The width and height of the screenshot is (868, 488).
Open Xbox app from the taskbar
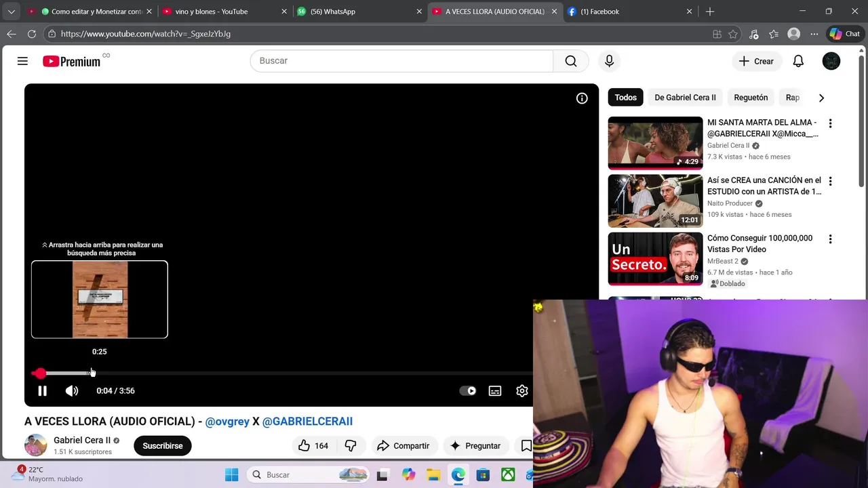coord(508,474)
